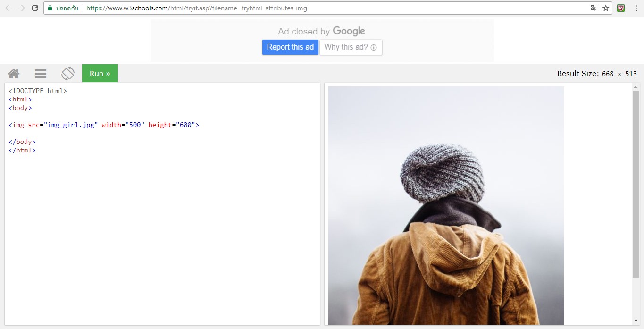Click the Ad closed by Google text

[x=322, y=31]
